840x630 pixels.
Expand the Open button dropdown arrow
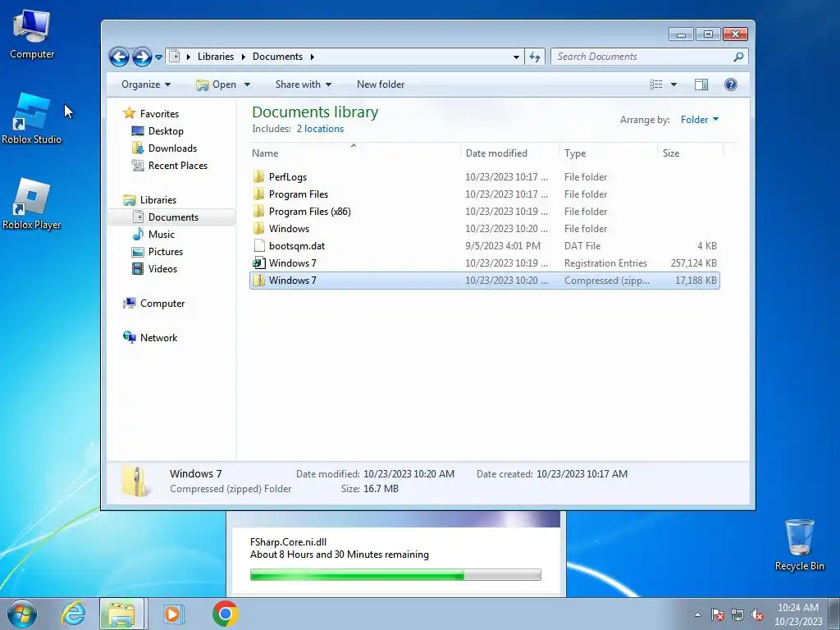pyautogui.click(x=247, y=84)
